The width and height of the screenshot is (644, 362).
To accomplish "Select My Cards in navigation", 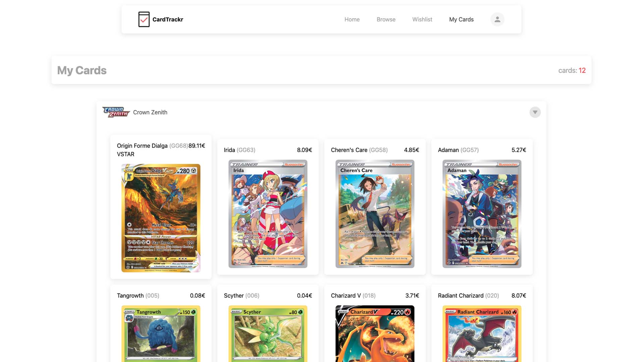I will pos(461,19).
